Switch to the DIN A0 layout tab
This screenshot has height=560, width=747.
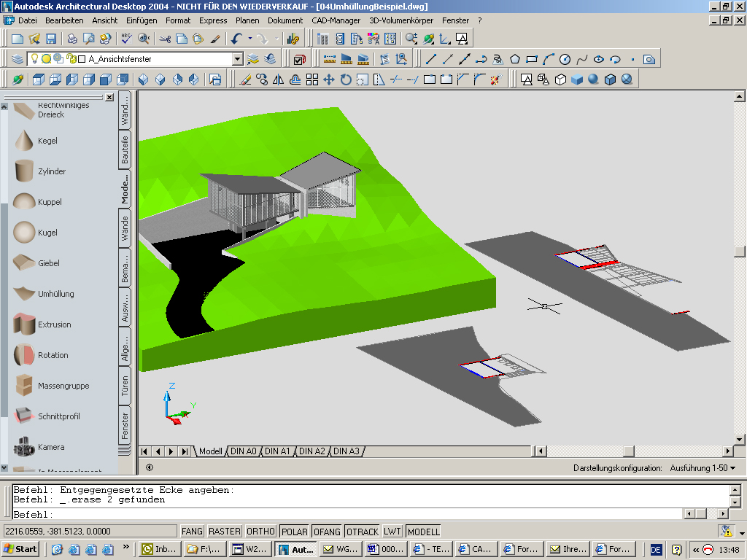pyautogui.click(x=244, y=451)
